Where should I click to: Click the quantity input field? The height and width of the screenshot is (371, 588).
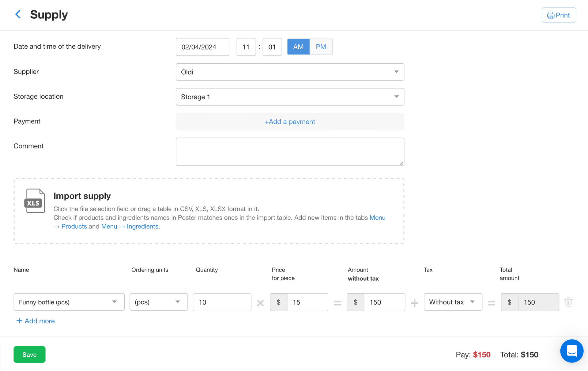[x=222, y=302]
